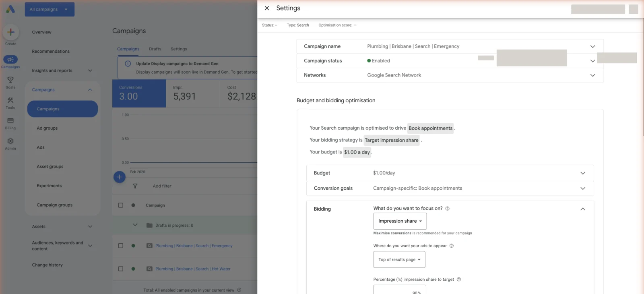Collapse the Bidding section chevron
The height and width of the screenshot is (294, 644).
[583, 209]
